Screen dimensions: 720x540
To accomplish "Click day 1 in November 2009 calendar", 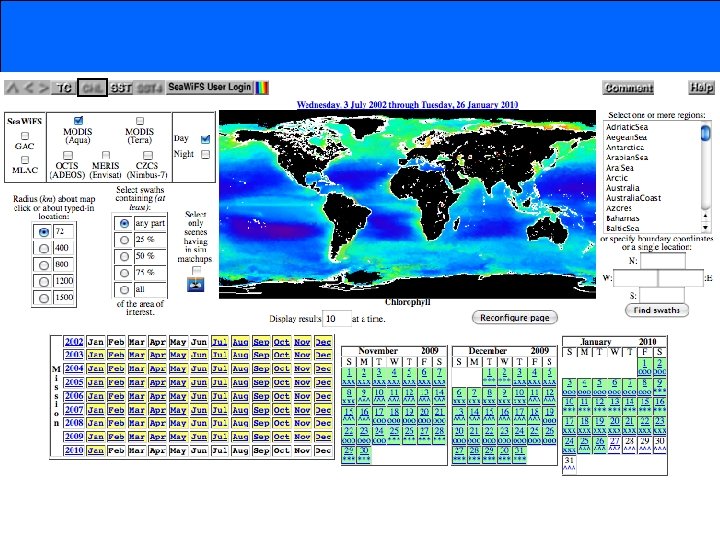I will pos(349,376).
